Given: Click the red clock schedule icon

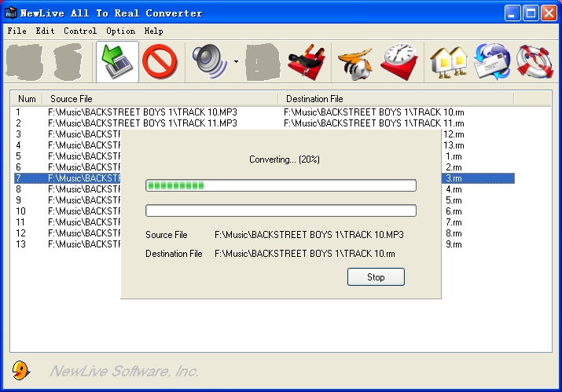Looking at the screenshot, I should pos(400,62).
